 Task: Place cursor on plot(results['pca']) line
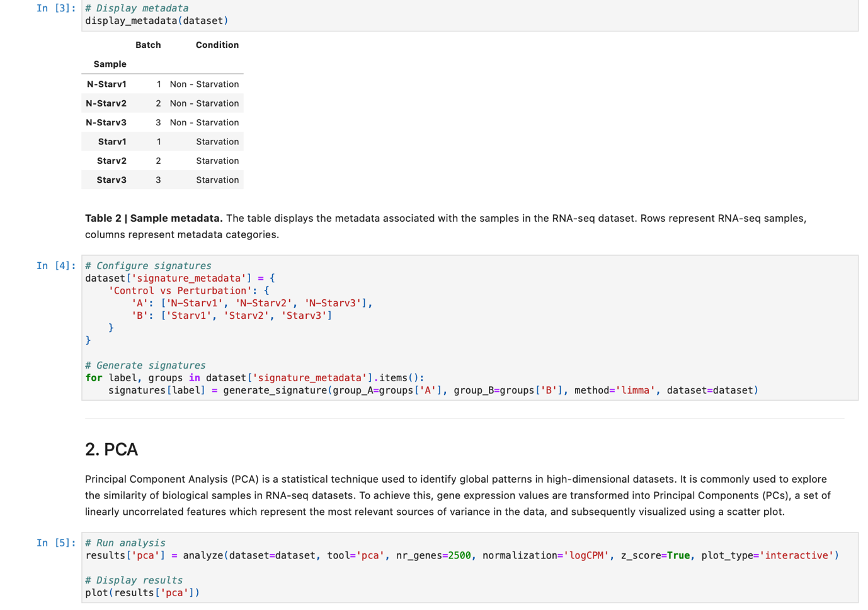tap(142, 593)
